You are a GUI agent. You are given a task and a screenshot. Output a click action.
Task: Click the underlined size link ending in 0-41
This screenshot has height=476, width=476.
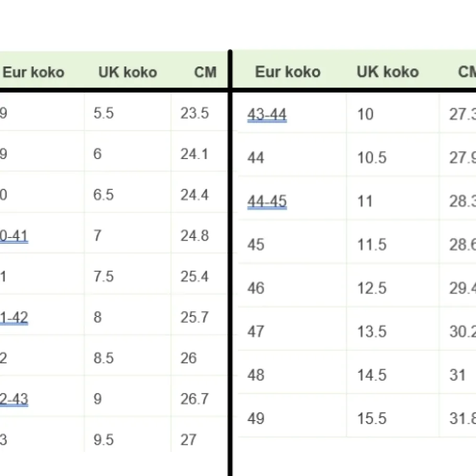(x=14, y=236)
